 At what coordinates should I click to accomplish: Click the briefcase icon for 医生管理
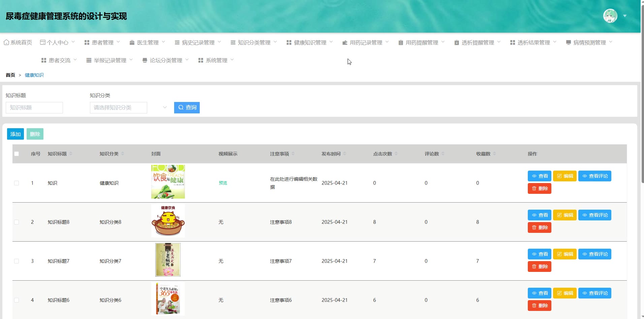132,42
